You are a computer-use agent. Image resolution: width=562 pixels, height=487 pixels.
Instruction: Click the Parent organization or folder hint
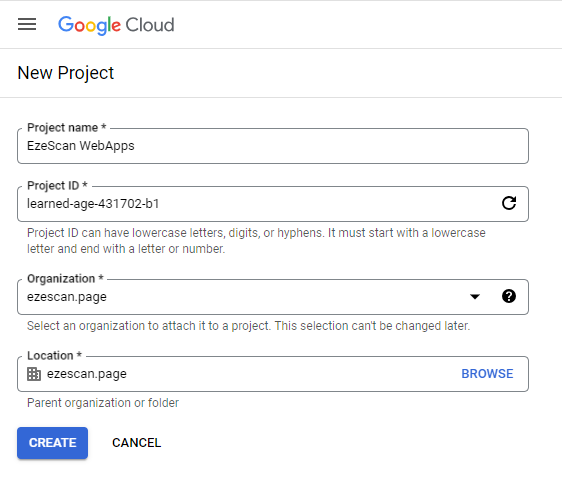coord(103,403)
